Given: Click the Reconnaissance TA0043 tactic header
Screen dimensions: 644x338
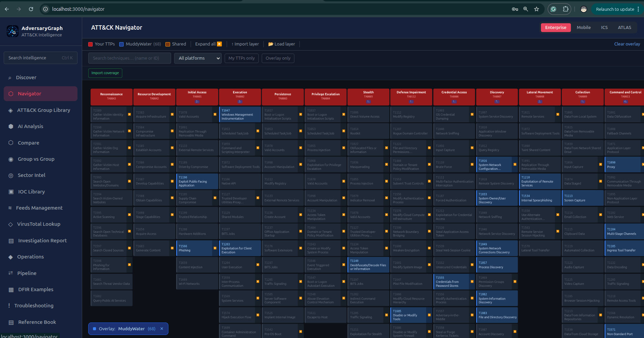Looking at the screenshot, I should click(111, 97).
